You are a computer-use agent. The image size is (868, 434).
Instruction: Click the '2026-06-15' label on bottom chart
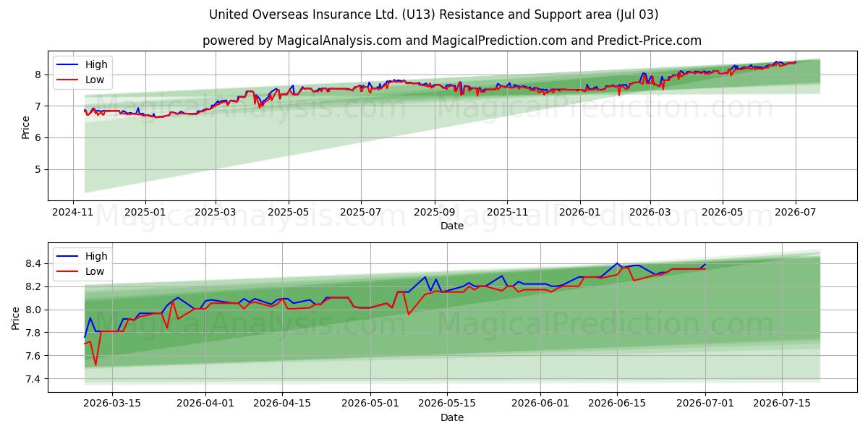[617, 404]
